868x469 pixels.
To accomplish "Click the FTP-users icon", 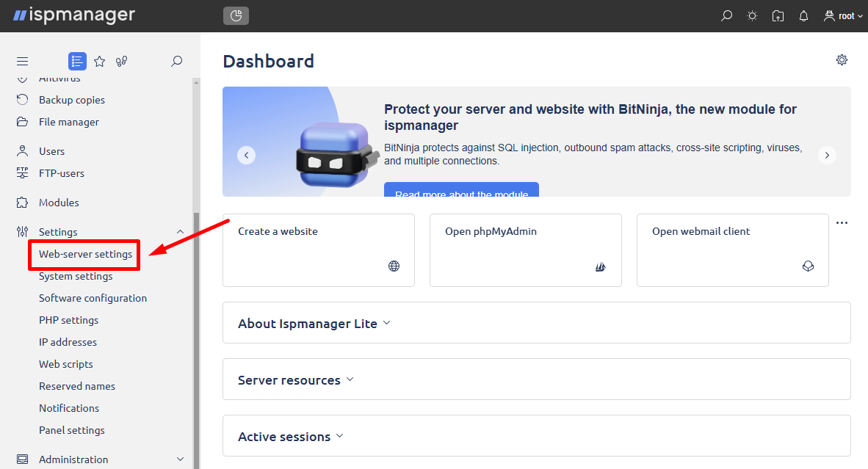I will [22, 172].
